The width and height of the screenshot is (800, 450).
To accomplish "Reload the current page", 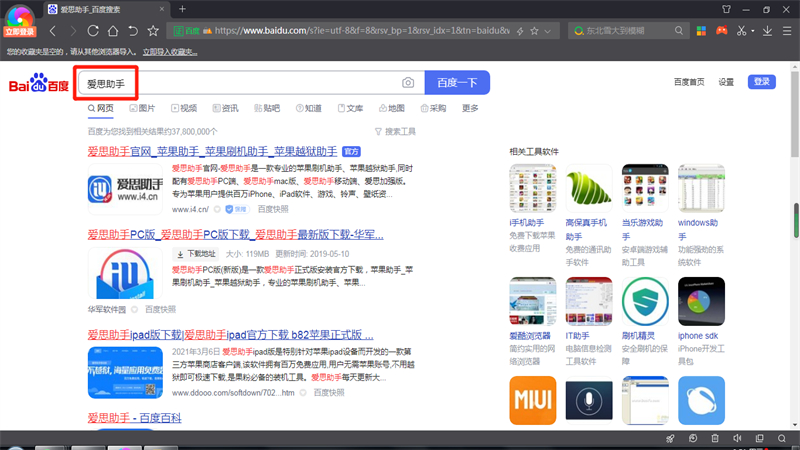I will click(x=93, y=31).
